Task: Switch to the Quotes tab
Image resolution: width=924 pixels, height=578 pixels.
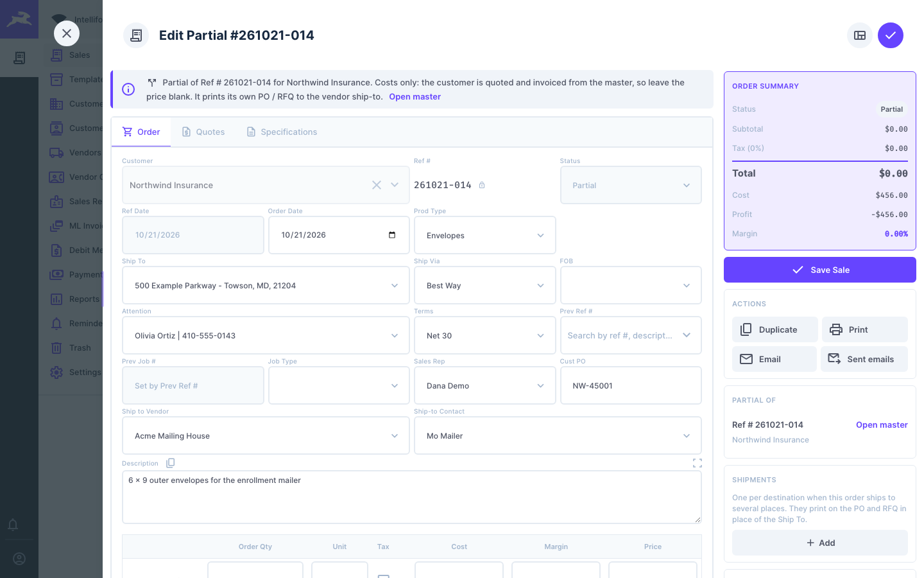Action: [x=203, y=132]
